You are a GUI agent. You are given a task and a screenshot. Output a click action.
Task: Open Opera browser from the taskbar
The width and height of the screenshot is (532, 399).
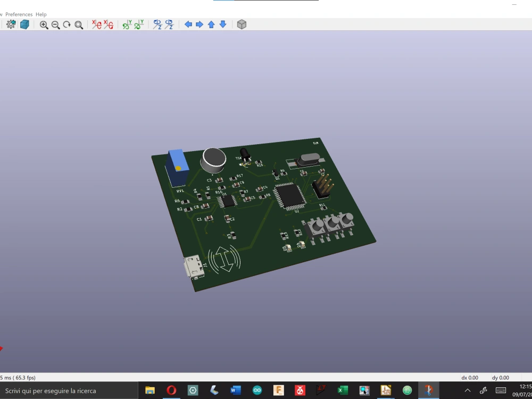171,390
